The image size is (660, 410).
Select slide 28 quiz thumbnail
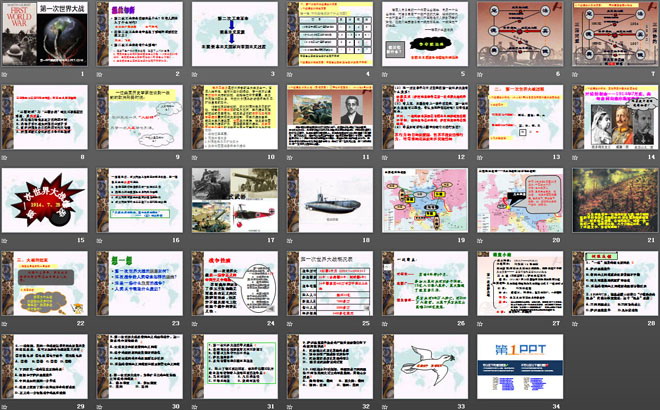pyautogui.click(x=615, y=284)
